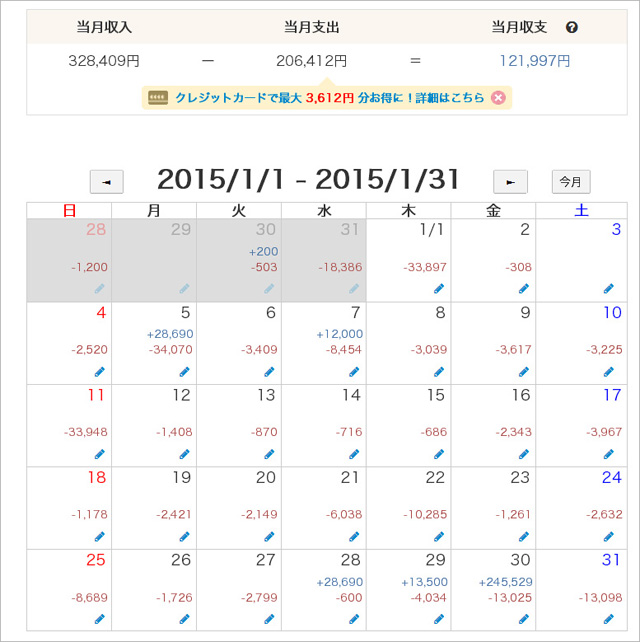Image resolution: width=640 pixels, height=642 pixels.
Task: Edit entries for January 16 with pencil icon
Action: pos(523,454)
